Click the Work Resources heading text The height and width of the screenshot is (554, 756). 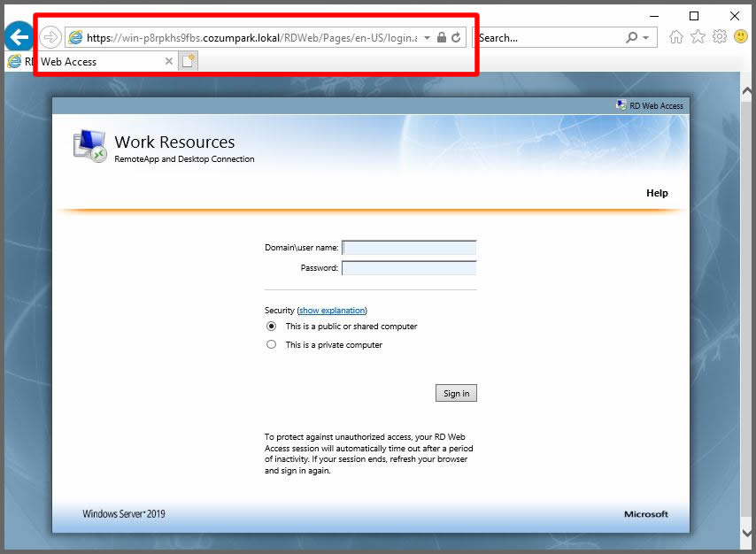click(x=174, y=142)
